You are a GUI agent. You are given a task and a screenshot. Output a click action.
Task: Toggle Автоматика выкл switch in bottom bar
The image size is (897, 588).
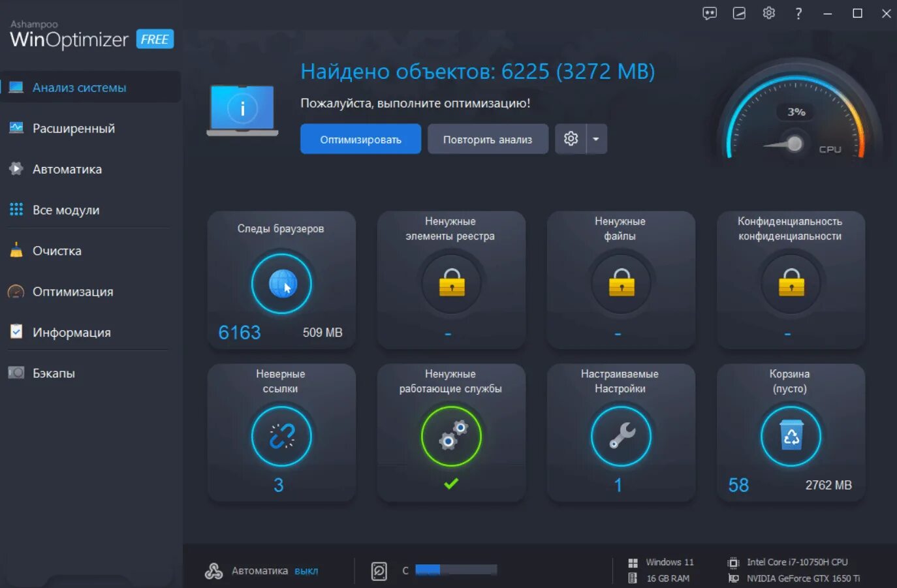pos(306,571)
